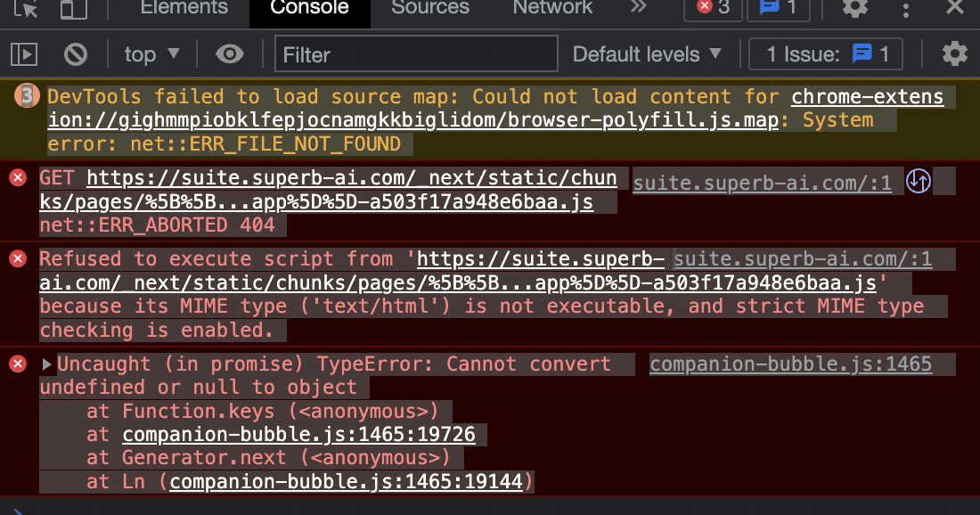Show the console sidebar panel icon
This screenshot has height=515, width=980.
coord(24,54)
